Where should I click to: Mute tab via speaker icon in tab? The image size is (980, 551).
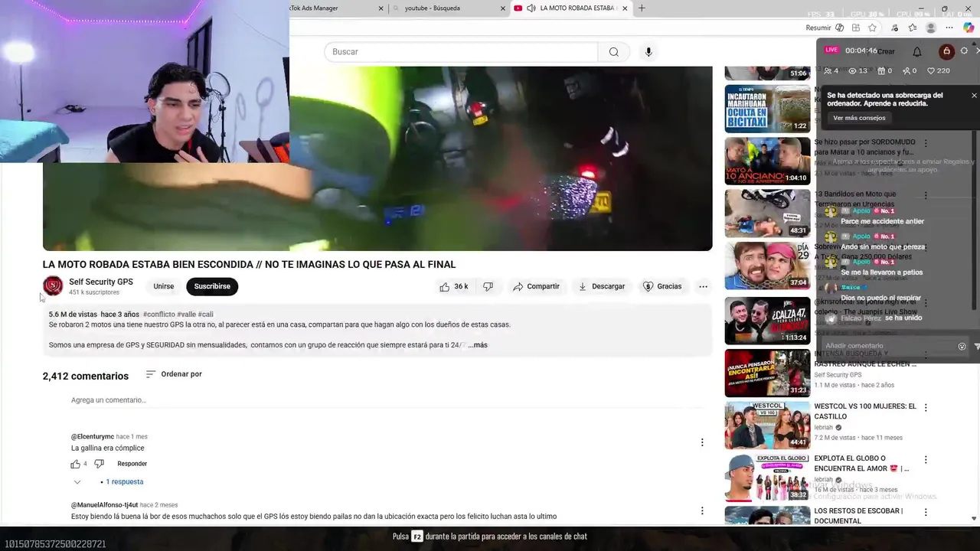(x=531, y=8)
